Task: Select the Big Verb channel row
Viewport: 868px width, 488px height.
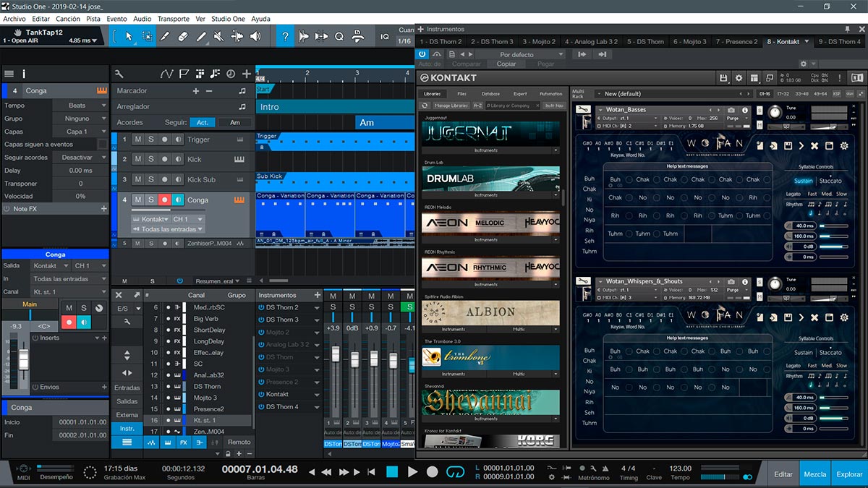Action: click(197, 319)
